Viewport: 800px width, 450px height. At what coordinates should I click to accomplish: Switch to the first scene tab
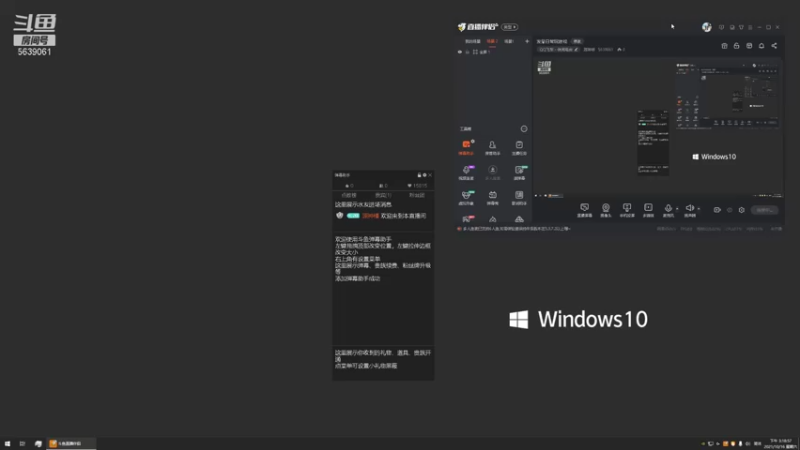click(x=472, y=41)
